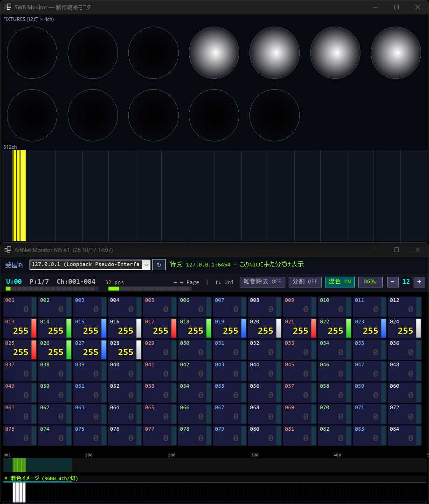Toggle the 雑音除去 OFF noise filter

[x=263, y=281]
